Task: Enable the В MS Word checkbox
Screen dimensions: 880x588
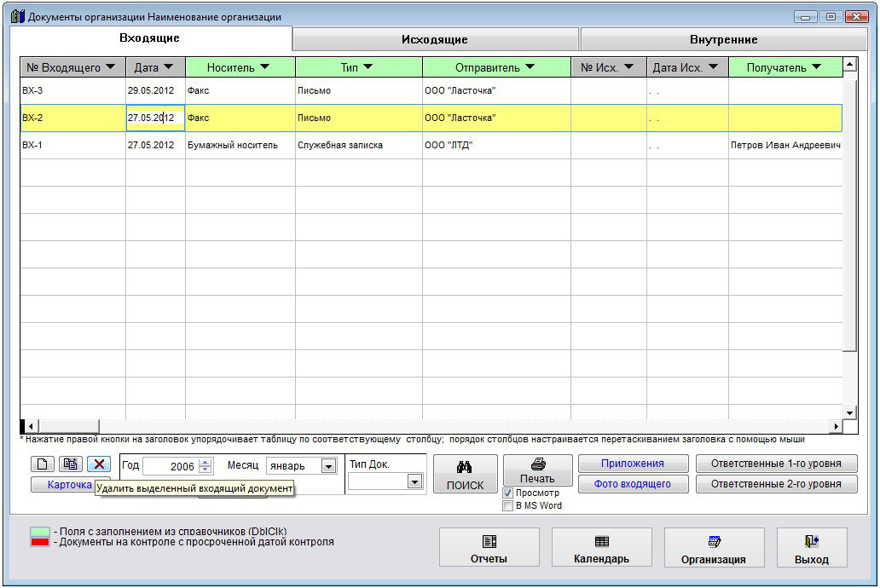Action: click(508, 505)
